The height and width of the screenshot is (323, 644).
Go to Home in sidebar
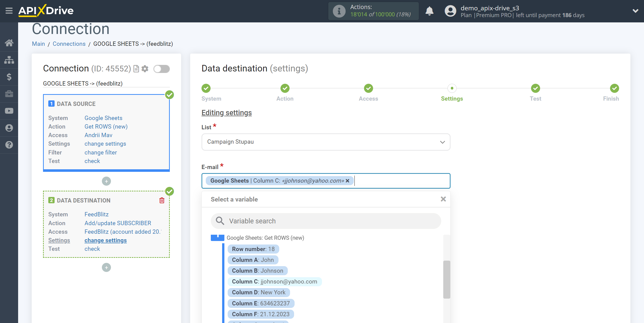coord(9,43)
